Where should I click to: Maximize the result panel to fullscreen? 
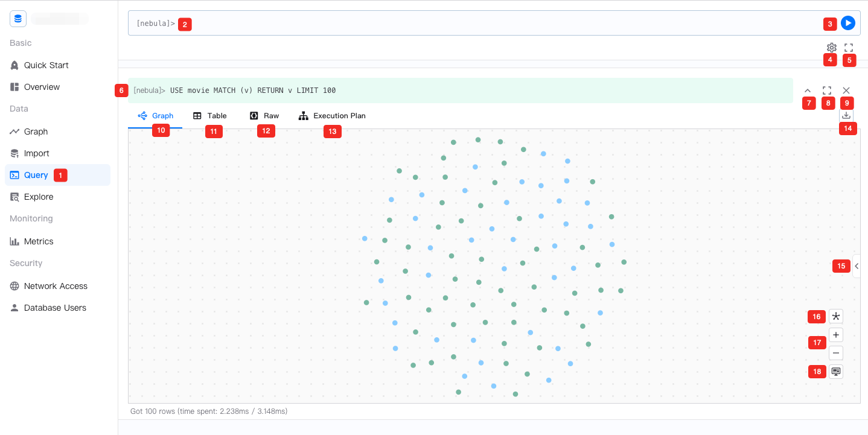pyautogui.click(x=827, y=90)
